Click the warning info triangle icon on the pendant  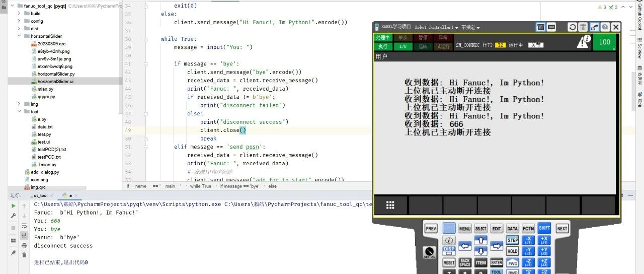pyautogui.click(x=584, y=42)
